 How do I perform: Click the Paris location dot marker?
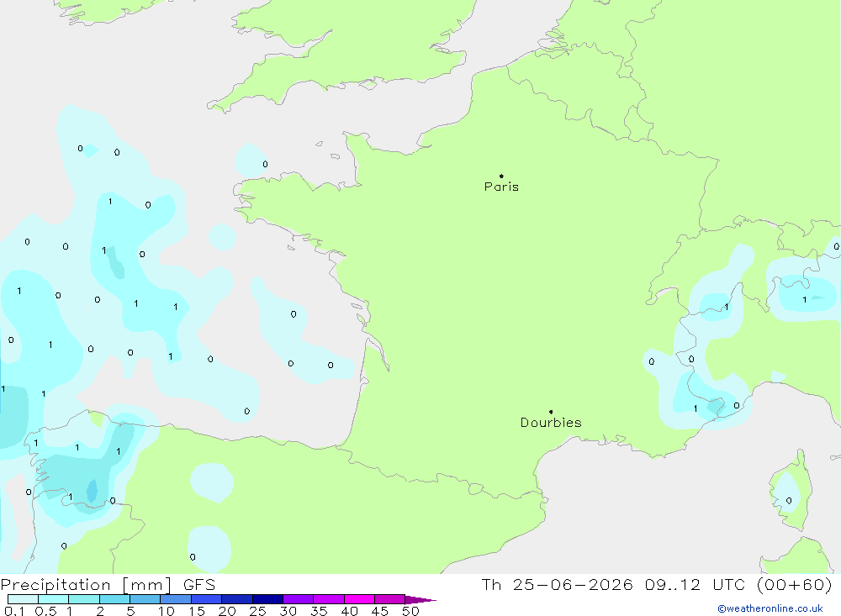tap(501, 176)
